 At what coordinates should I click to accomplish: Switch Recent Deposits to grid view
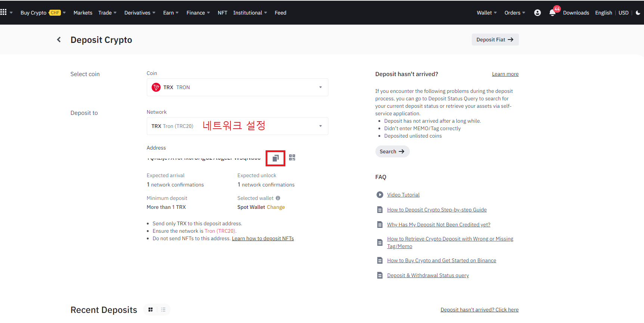[151, 310]
